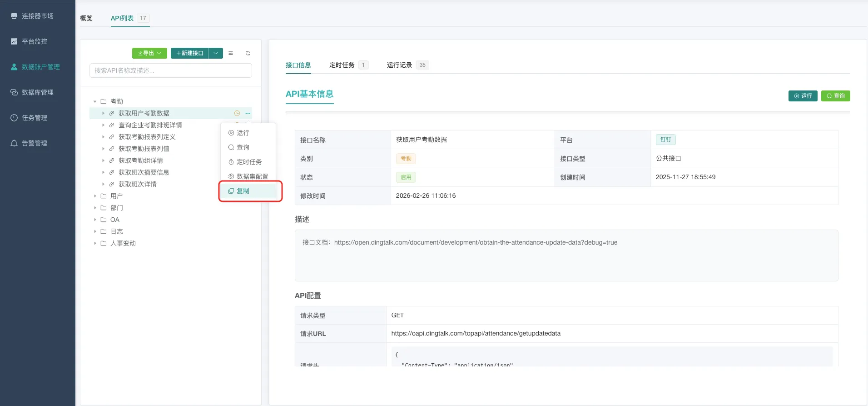The image size is (868, 406).
Task: Collapse the 考勤 folder
Action: (95, 101)
